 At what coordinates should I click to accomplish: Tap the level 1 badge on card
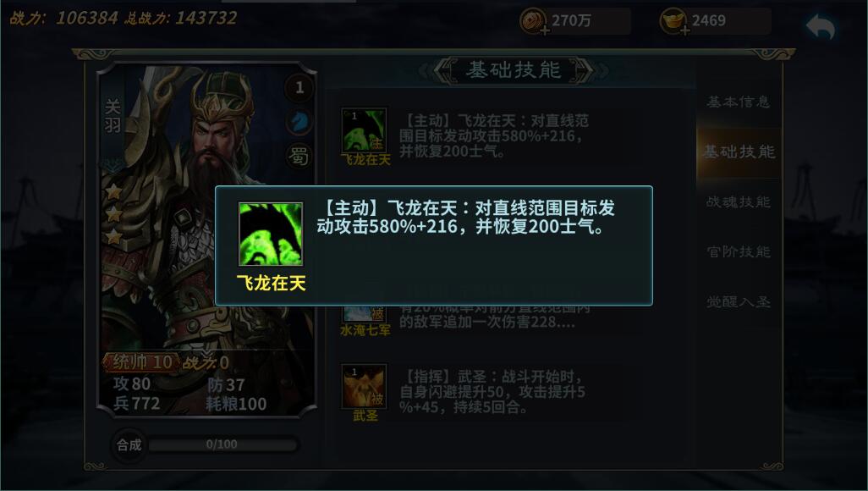click(299, 87)
